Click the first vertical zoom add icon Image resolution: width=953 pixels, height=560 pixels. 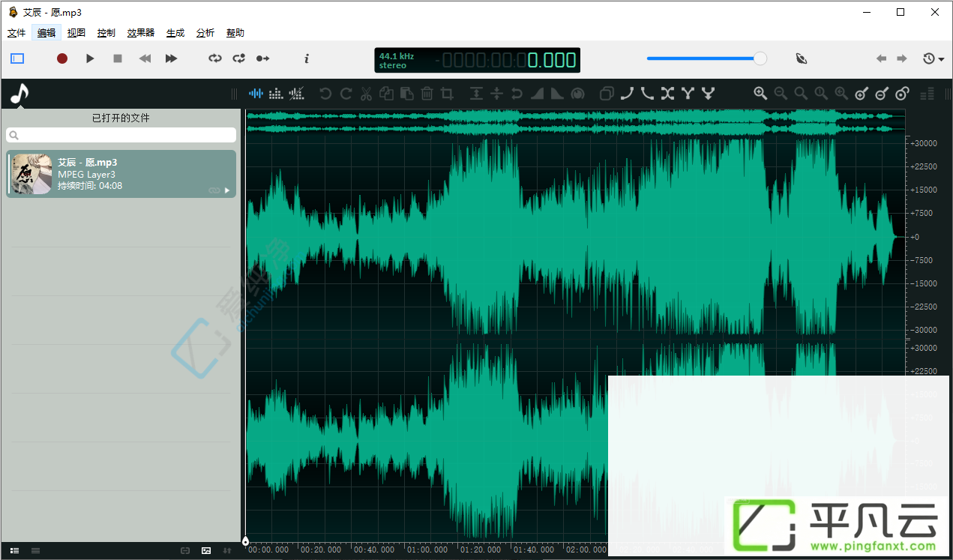point(862,94)
